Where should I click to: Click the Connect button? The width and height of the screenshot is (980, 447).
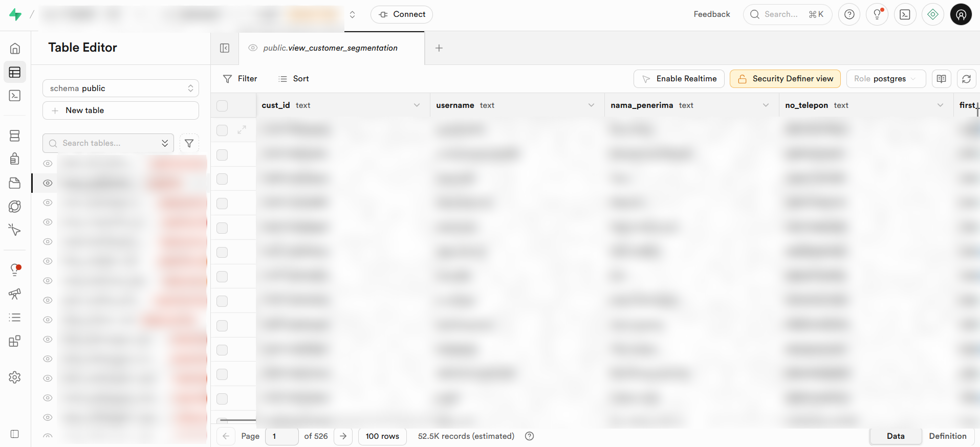point(402,14)
